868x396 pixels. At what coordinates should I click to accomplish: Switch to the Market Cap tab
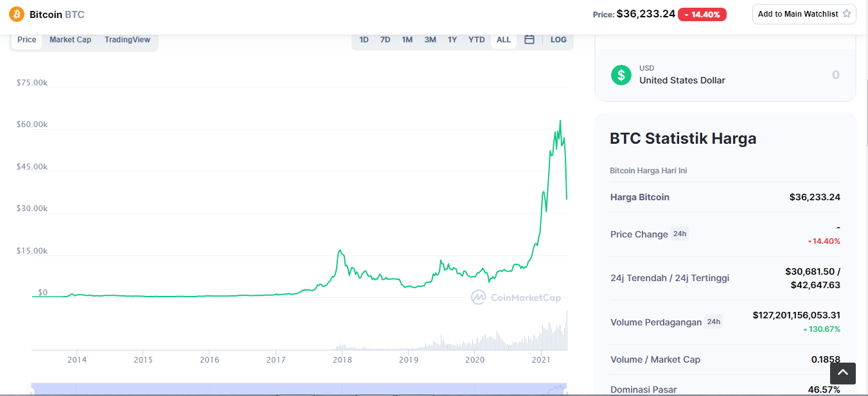pos(70,40)
